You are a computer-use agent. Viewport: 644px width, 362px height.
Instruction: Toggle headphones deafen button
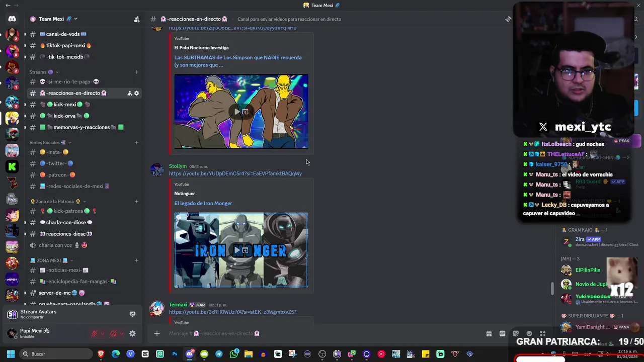click(113, 333)
